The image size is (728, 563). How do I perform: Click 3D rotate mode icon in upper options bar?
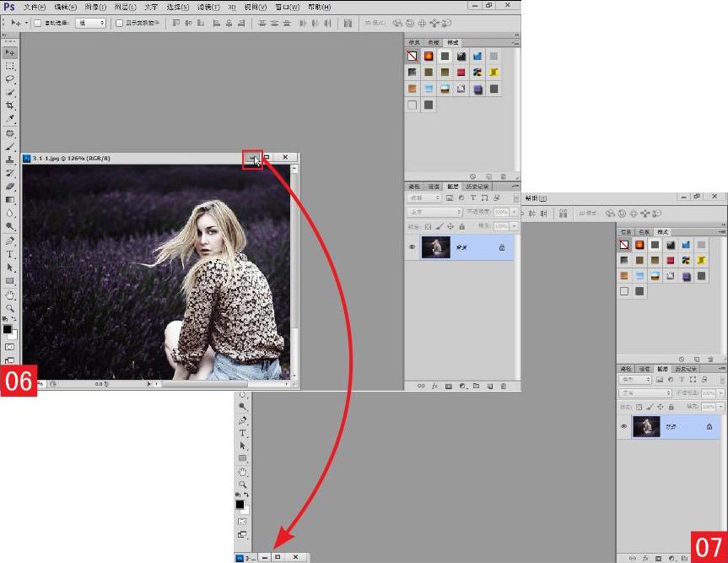pyautogui.click(x=397, y=23)
